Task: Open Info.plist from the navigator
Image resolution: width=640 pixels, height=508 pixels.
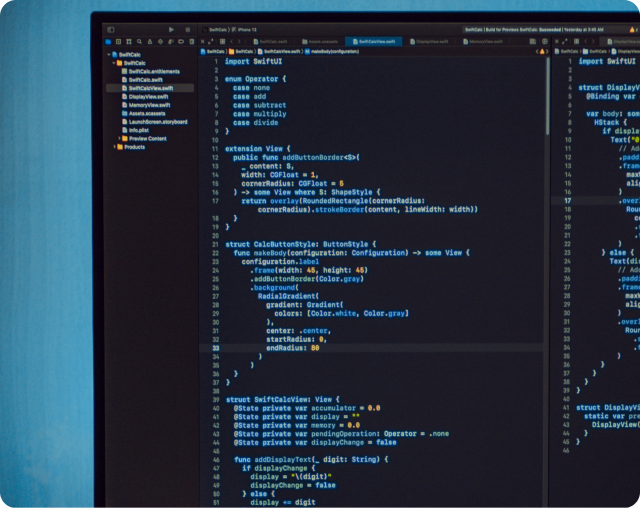Action: 139,130
